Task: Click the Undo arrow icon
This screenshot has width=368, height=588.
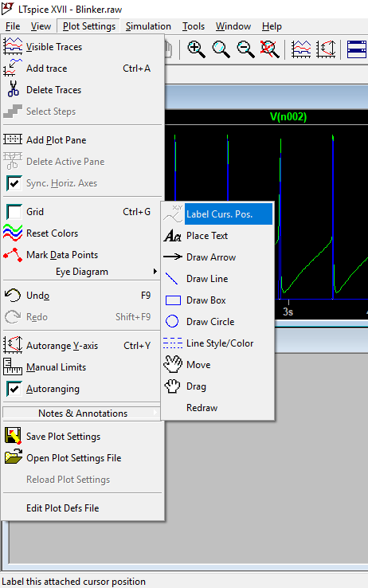Action: click(13, 295)
